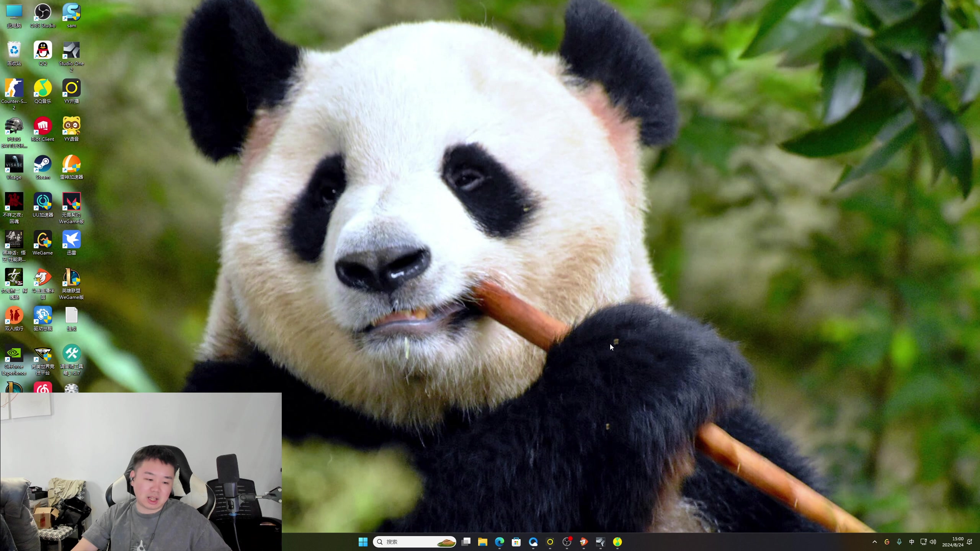This screenshot has height=551, width=980.
Task: Open the Riot Client desktop shortcut
Action: [43, 129]
